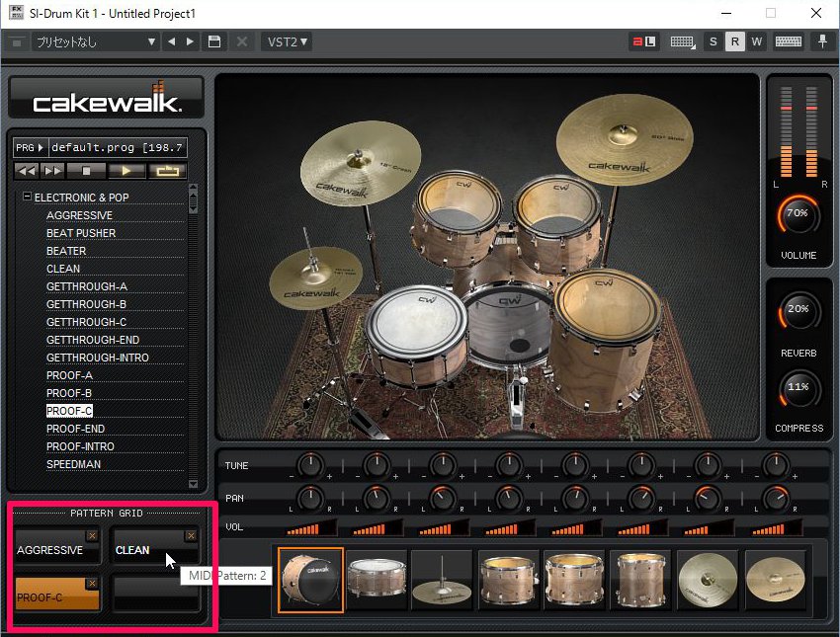Viewport: 840px width, 637px height.
Task: Stop the pattern playback
Action: point(86,171)
